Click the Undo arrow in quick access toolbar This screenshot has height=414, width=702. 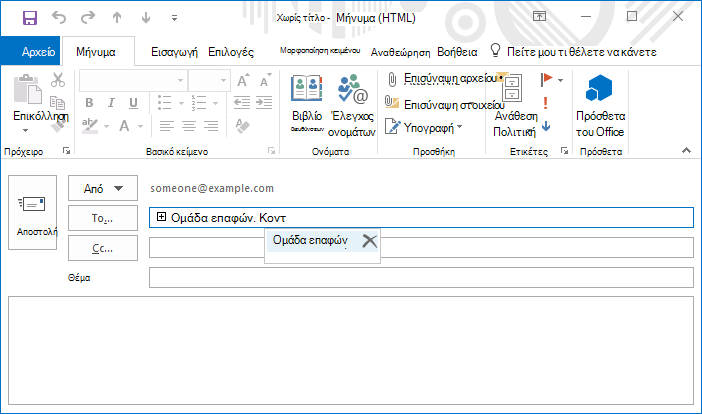coord(59,17)
